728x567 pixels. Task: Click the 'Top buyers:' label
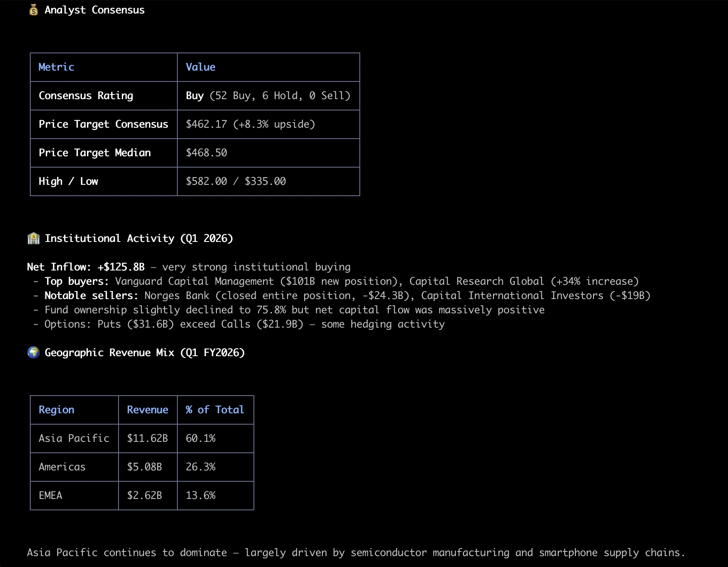76,281
